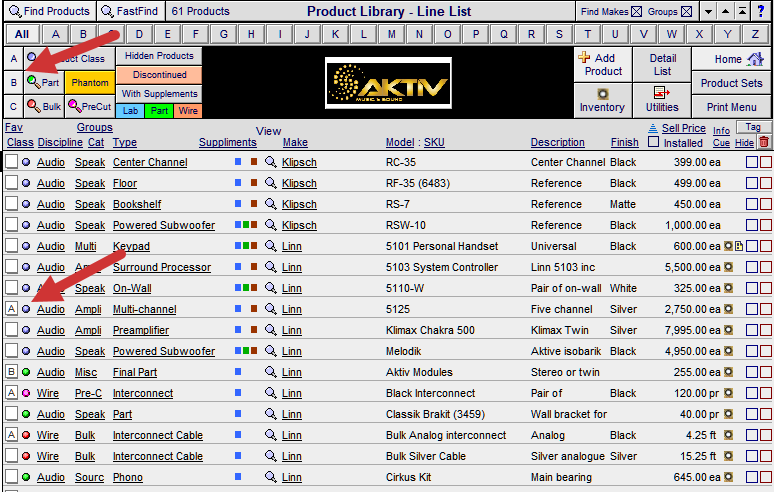Screen dimensions: 774x492
Task: Click class dot for Black Interconnect row
Action: tap(26, 393)
